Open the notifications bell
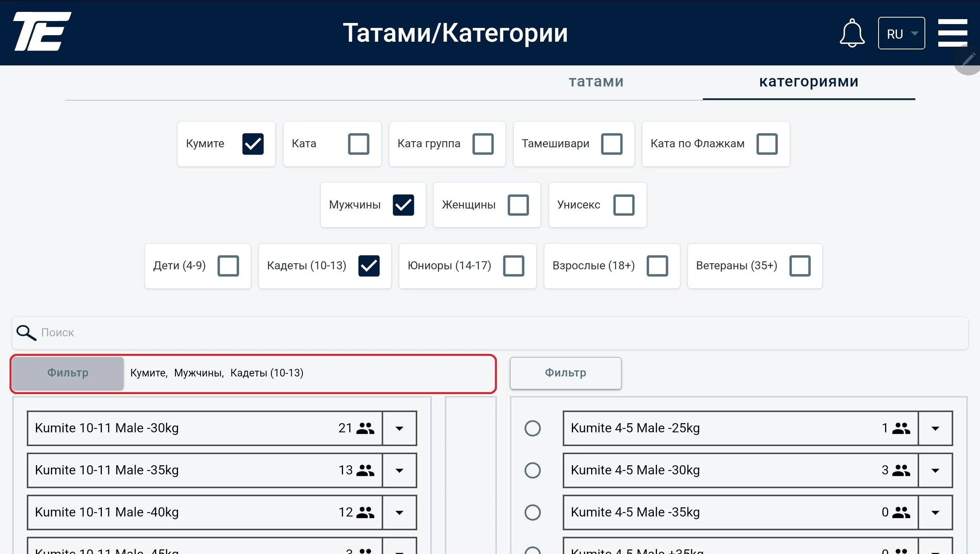Screen dimensions: 980x554 coord(852,33)
